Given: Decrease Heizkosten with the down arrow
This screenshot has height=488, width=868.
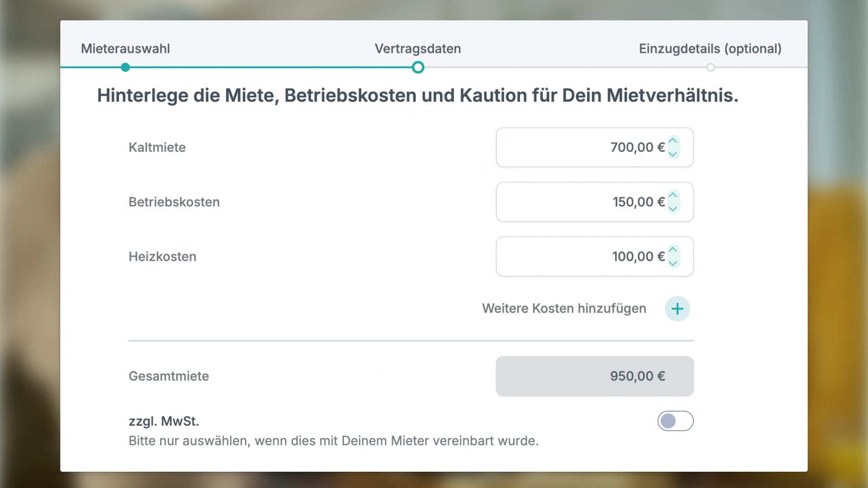Looking at the screenshot, I should click(673, 263).
